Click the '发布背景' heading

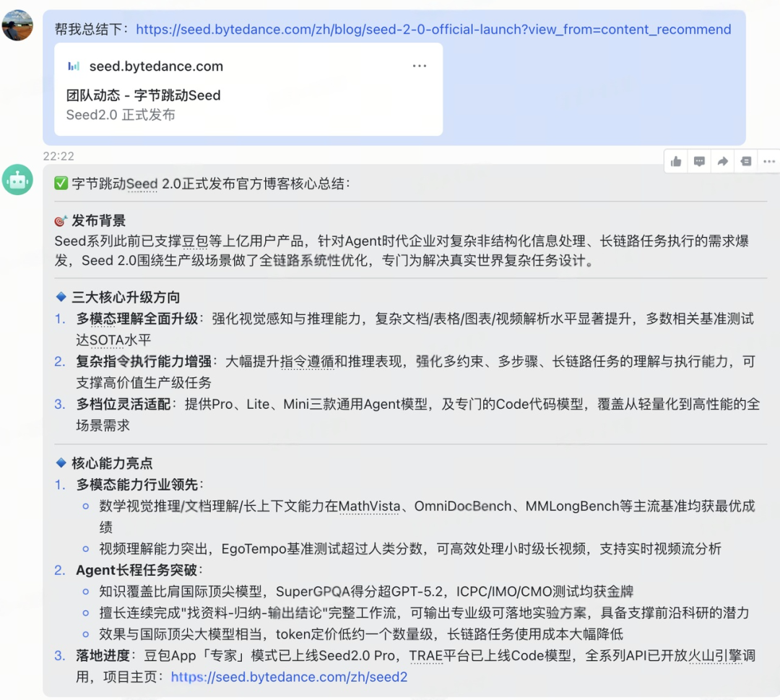(x=98, y=220)
